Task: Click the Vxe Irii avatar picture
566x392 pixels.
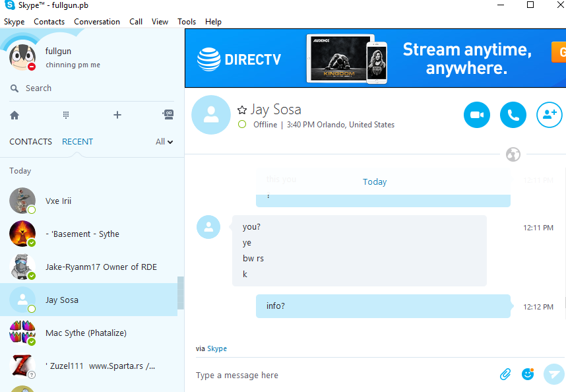Action: [x=22, y=201]
